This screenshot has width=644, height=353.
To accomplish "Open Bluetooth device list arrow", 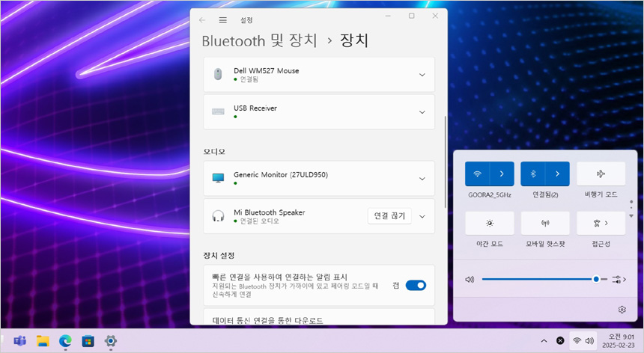I will click(557, 174).
